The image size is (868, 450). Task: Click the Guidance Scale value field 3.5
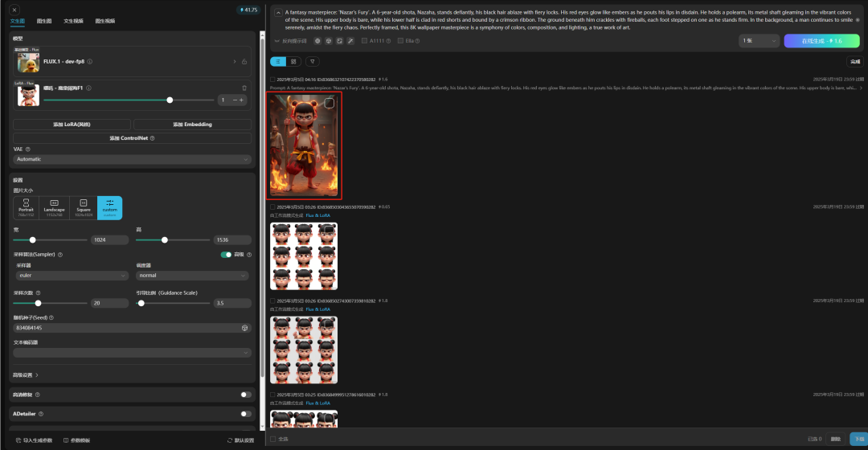coord(232,303)
